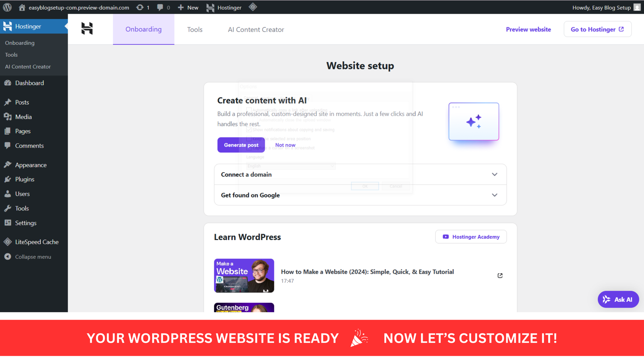The image size is (644, 362).
Task: Open Pages icon in sidebar
Action: [x=8, y=131]
